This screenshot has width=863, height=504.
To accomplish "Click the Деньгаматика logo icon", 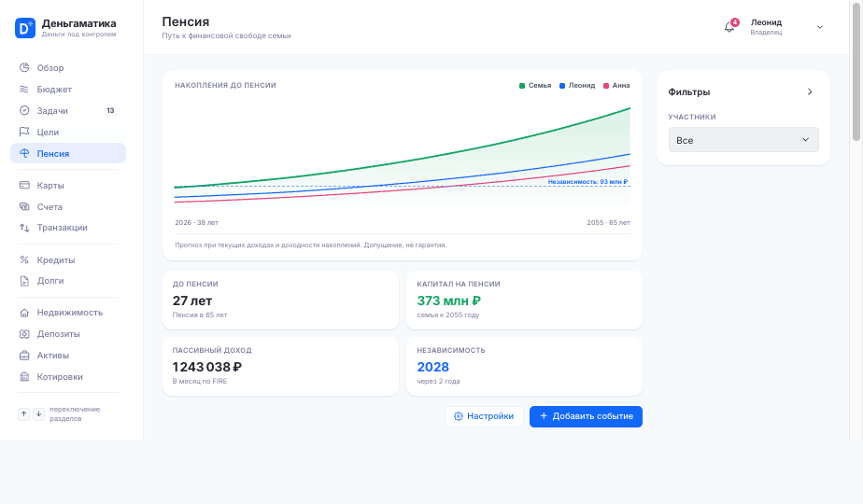I will point(25,28).
